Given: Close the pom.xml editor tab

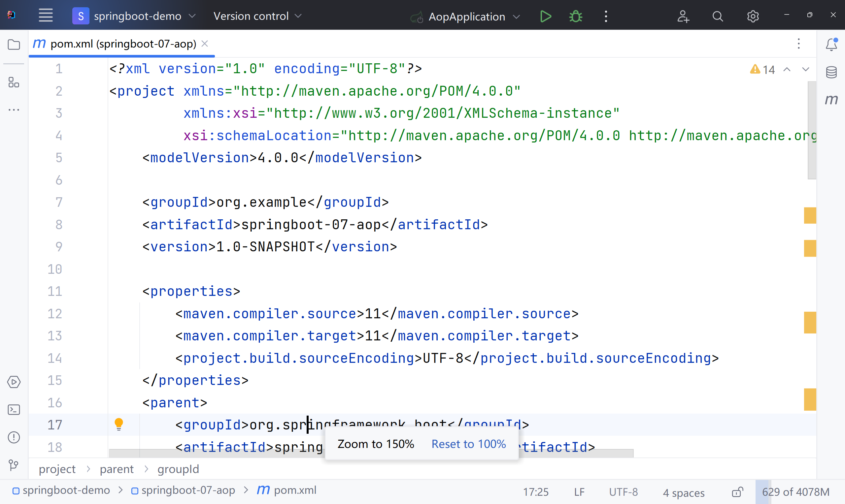Looking at the screenshot, I should point(205,44).
